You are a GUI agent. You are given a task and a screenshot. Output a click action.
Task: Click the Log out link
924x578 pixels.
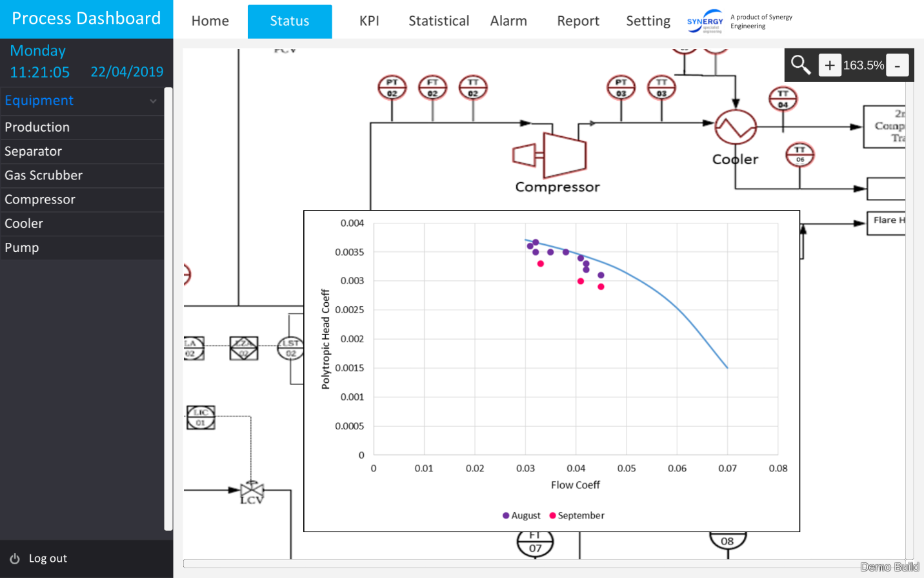click(48, 559)
